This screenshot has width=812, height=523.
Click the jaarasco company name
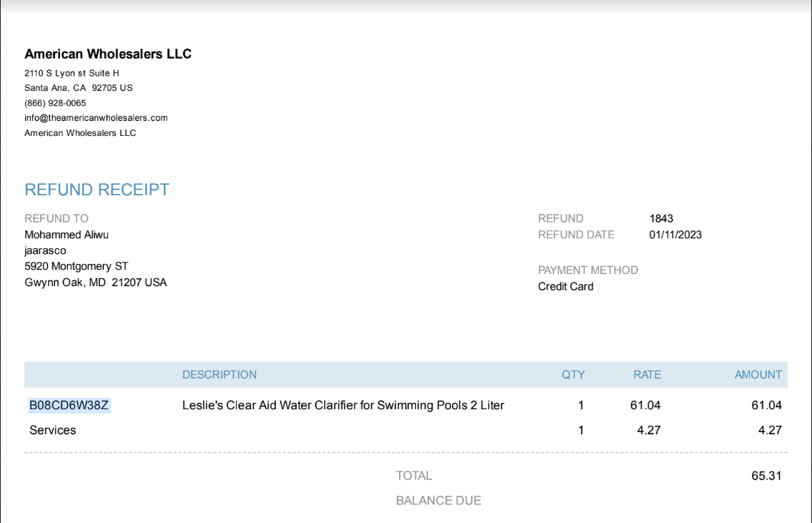coord(45,251)
